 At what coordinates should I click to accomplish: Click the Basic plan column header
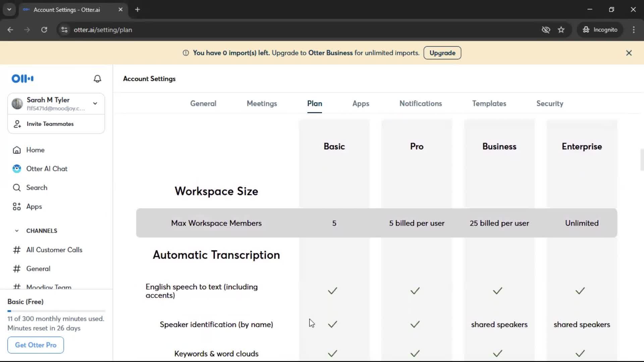[x=334, y=146]
